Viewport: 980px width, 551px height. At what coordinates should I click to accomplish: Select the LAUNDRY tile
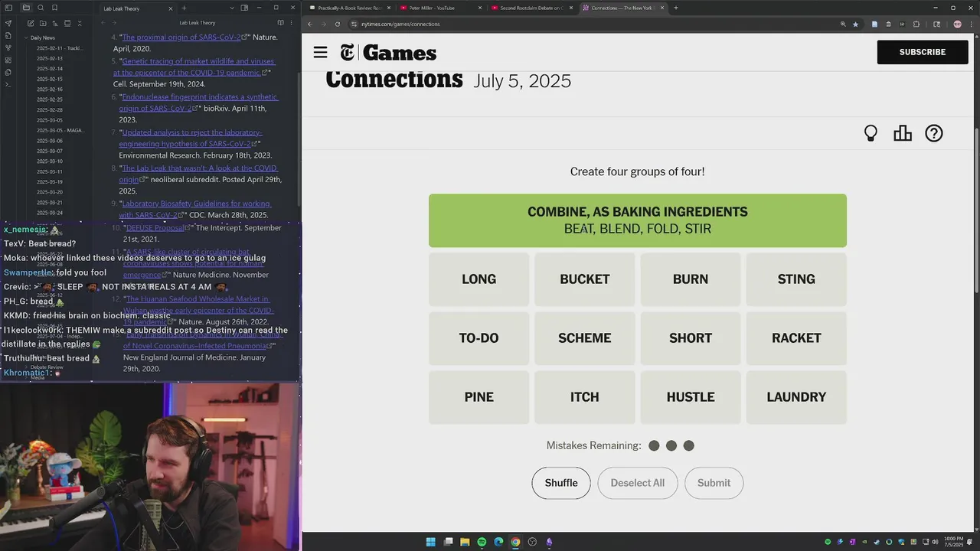coord(796,397)
